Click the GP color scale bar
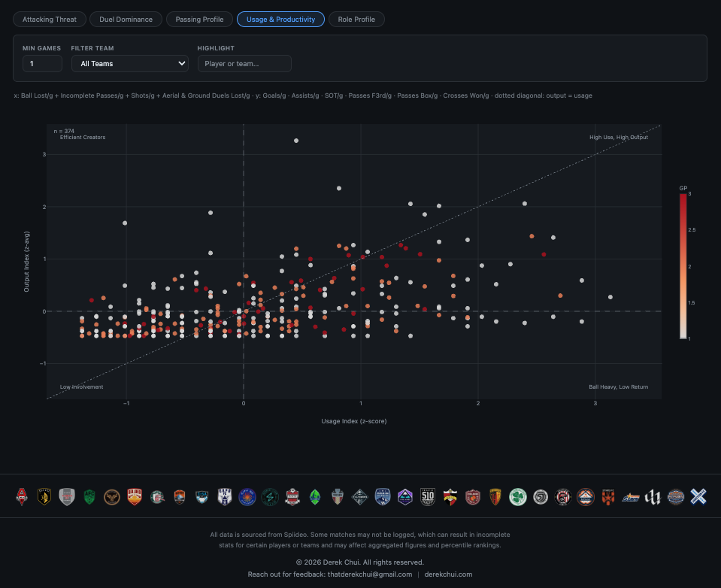Viewport: 721px width, 588px height. (x=683, y=266)
